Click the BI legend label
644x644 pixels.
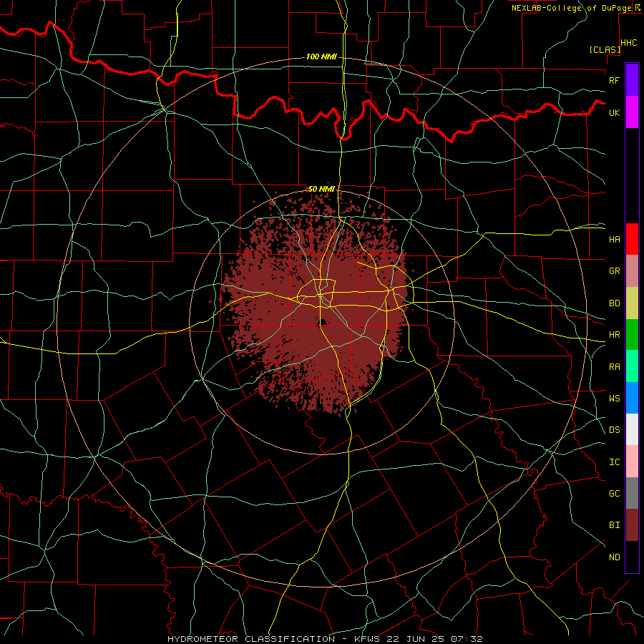pyautogui.click(x=614, y=525)
